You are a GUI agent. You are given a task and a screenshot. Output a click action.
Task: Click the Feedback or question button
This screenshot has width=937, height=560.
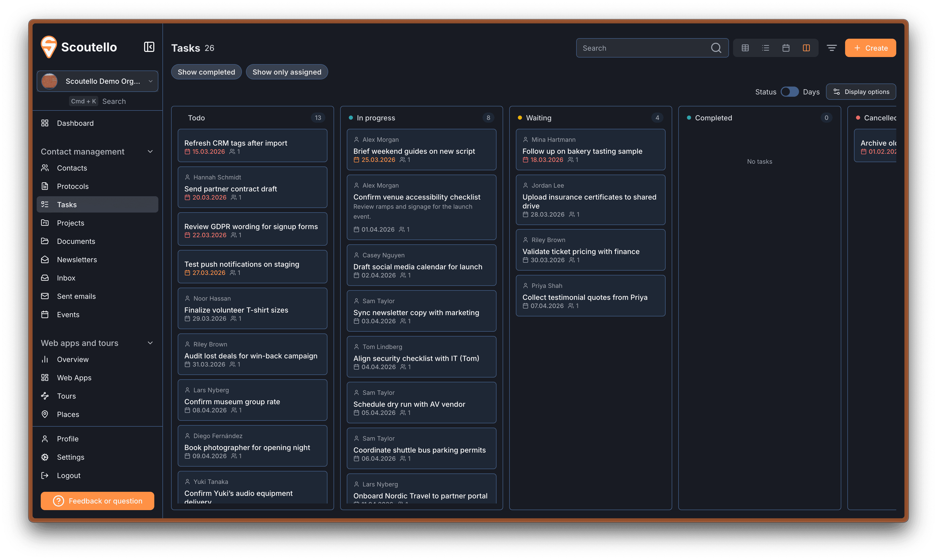pos(97,501)
